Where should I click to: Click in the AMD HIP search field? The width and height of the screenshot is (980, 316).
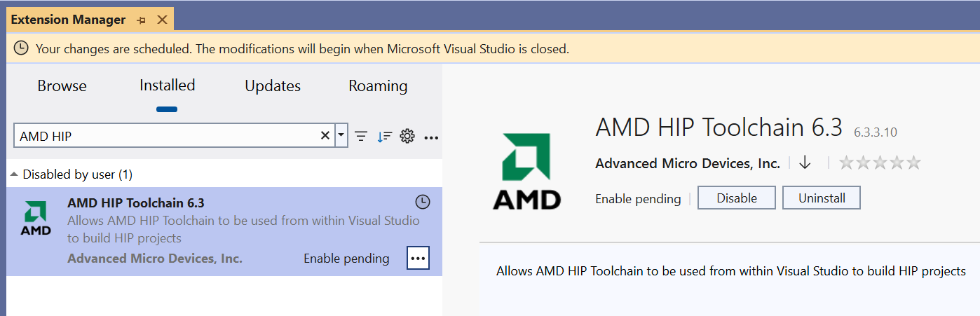(x=168, y=136)
